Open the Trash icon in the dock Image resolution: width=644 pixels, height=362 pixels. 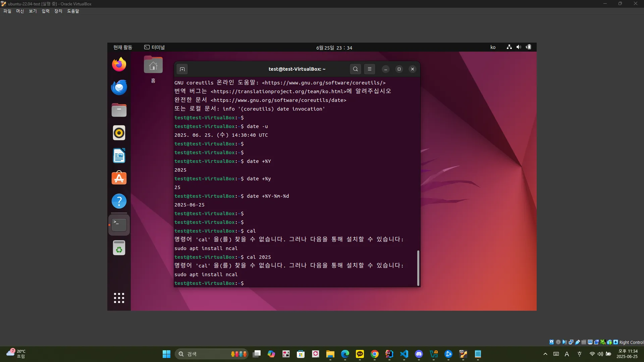119,248
